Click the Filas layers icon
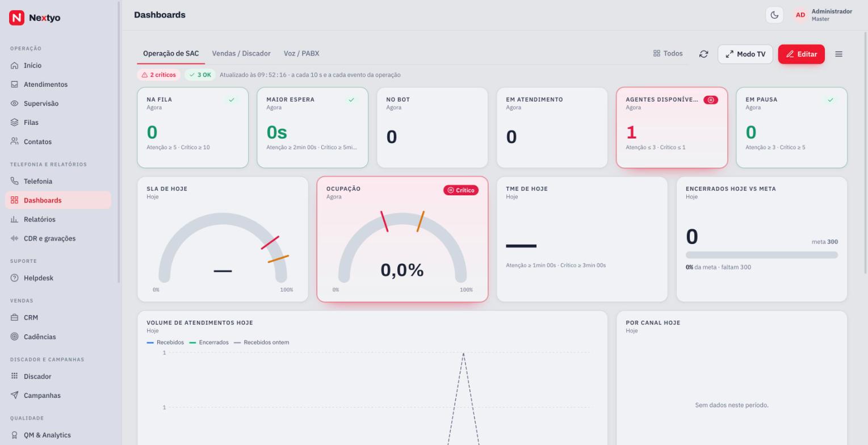 [x=14, y=123]
